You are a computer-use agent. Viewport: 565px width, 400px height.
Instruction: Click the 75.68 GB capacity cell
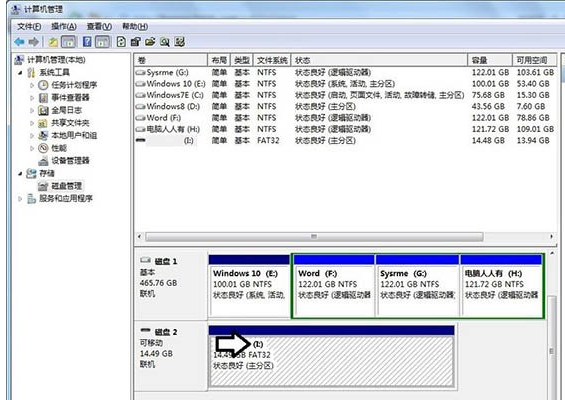point(488,95)
